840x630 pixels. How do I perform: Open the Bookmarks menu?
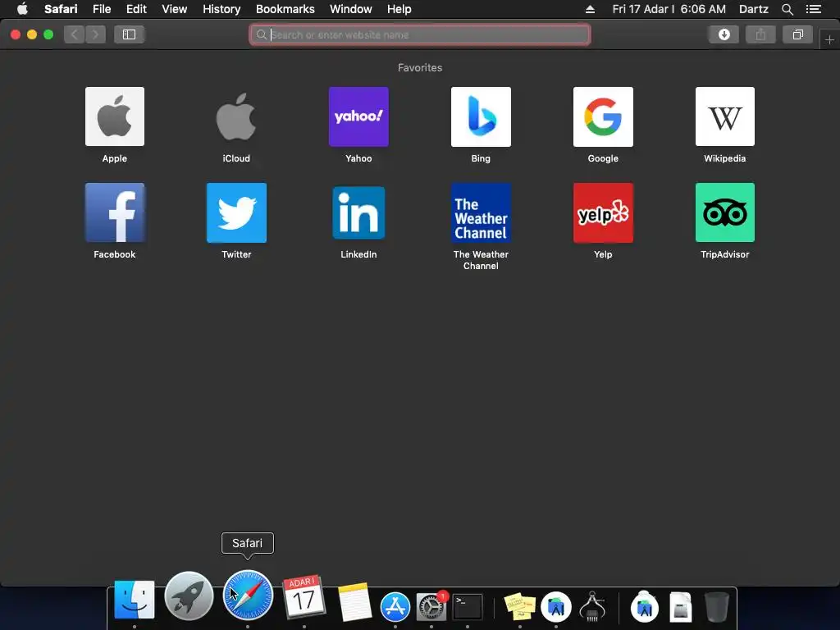(x=285, y=9)
